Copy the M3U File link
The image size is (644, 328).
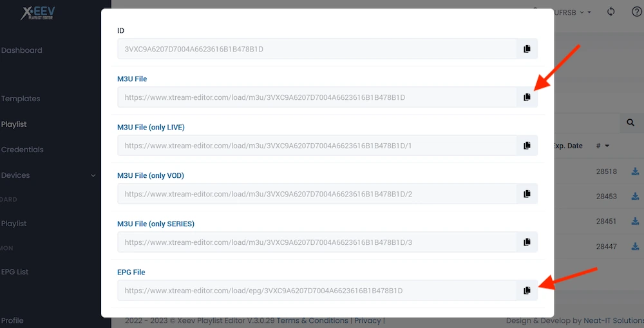coord(527,97)
